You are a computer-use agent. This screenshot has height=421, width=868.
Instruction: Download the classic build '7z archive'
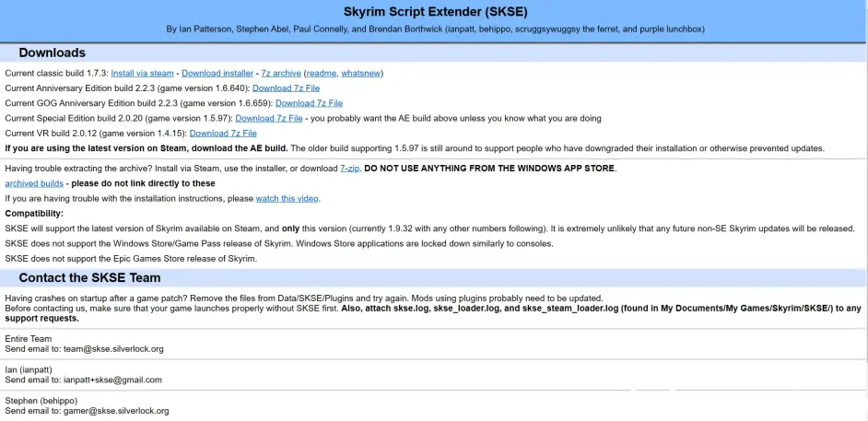point(280,73)
